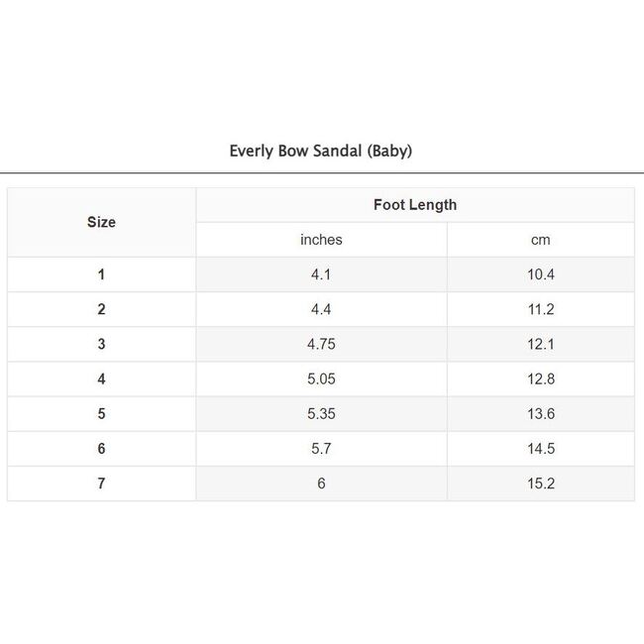
Task: Click the 5.35 inches cell
Action: 321,414
